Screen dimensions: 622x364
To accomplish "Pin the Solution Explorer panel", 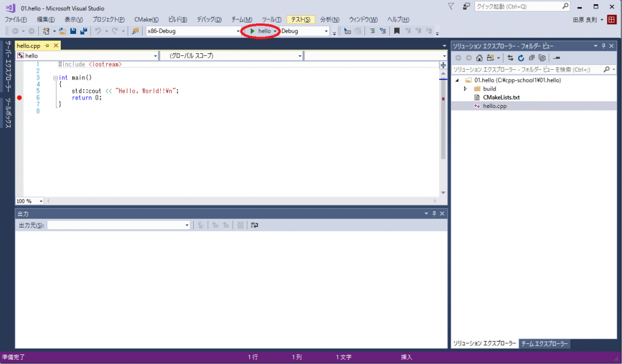I will [x=603, y=46].
